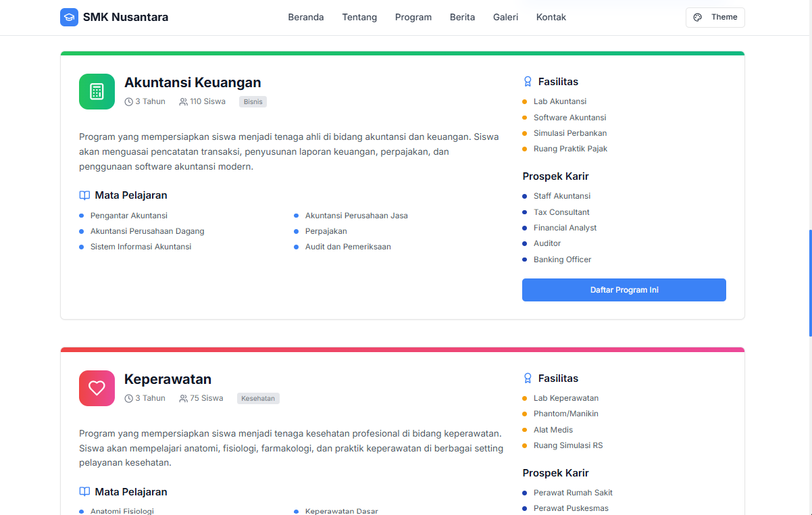The width and height of the screenshot is (812, 515).
Task: Click the people icon next to 75 Siswa
Action: pyautogui.click(x=183, y=399)
